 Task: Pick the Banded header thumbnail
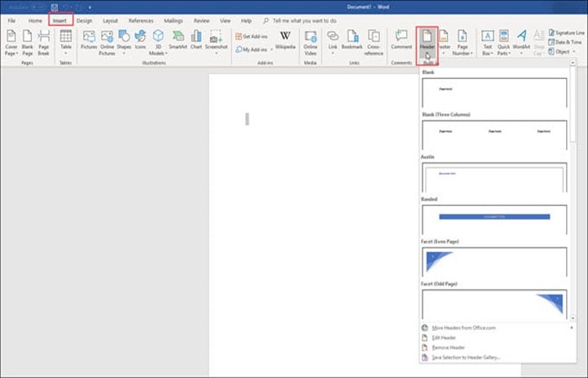tap(494, 217)
